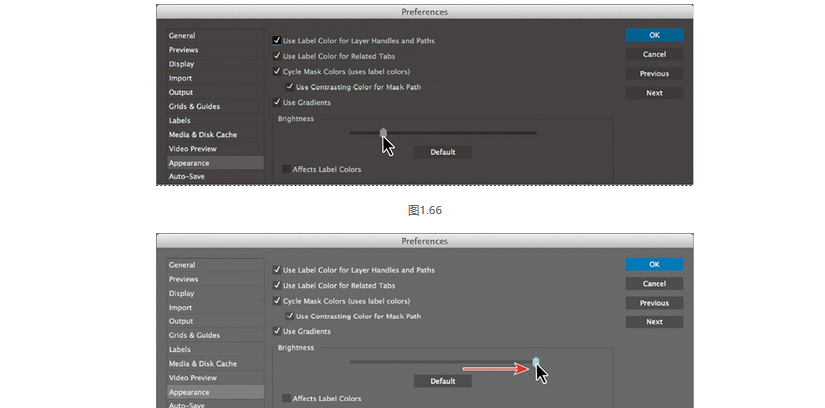The width and height of the screenshot is (825, 408).
Task: Click Default brightness button in lighter dialog
Action: coord(442,381)
